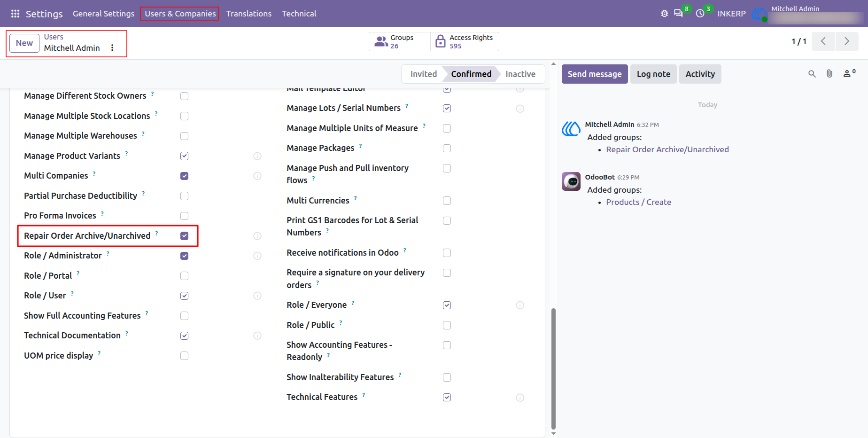Toggle Manage Different Stock Owners checkbox
This screenshot has width=868, height=438.
(x=184, y=96)
